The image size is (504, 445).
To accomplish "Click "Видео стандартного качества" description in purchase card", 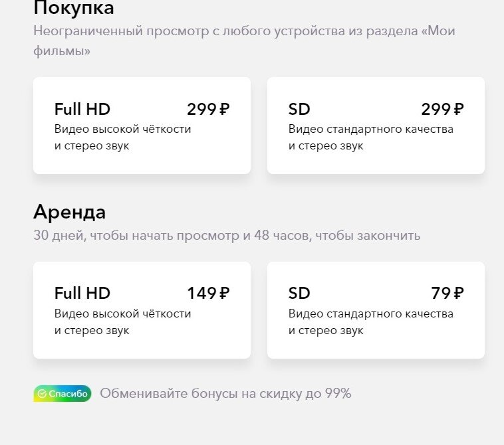I will 370,129.
